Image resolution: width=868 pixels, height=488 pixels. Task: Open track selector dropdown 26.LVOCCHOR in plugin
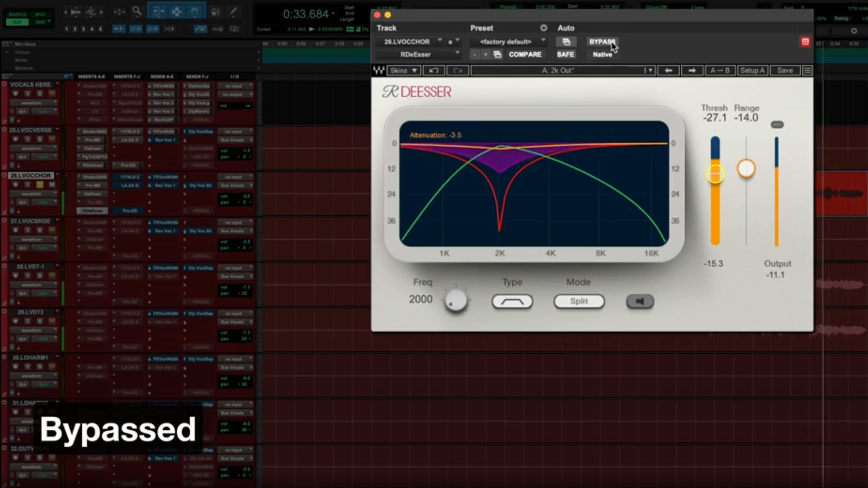coord(410,42)
